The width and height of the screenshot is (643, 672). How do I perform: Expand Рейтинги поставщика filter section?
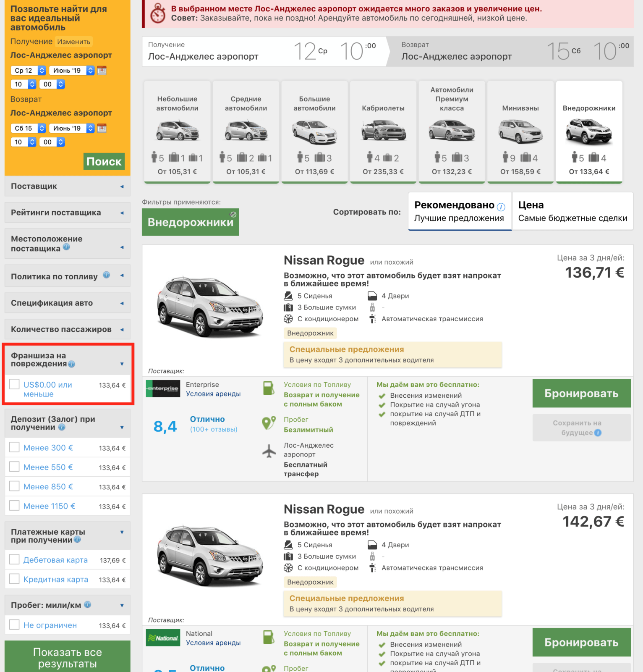[67, 213]
